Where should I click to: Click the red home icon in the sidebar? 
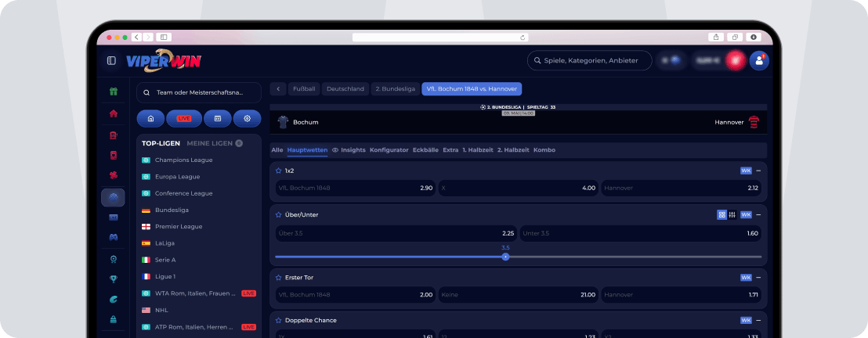114,113
